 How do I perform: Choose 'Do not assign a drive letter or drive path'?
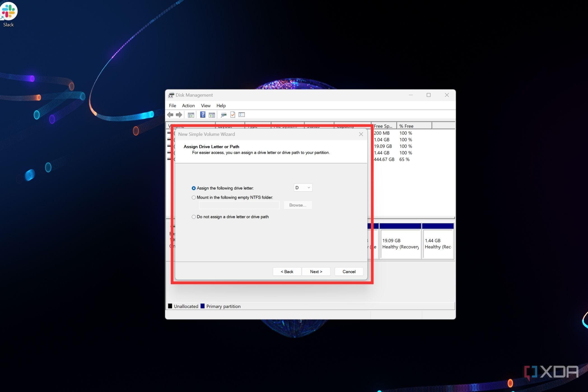[x=193, y=217]
